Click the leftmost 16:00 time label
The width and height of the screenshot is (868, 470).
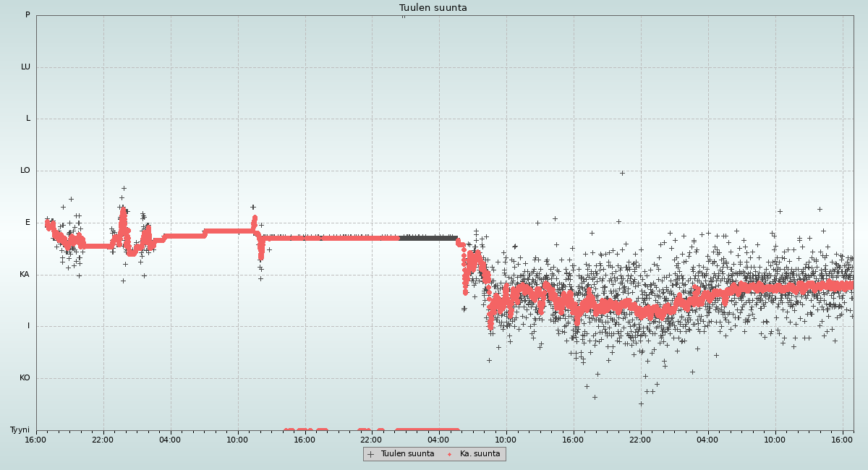pos(36,440)
